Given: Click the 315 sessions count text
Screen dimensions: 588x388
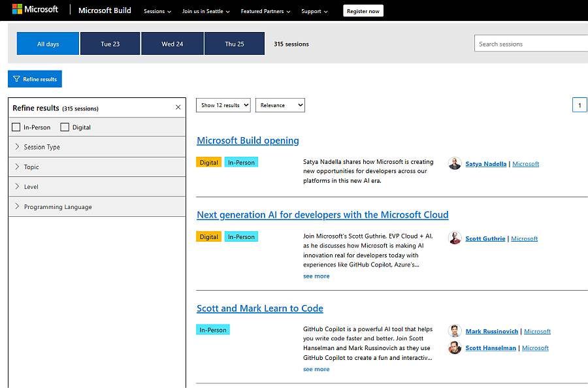Looking at the screenshot, I should pos(291,44).
